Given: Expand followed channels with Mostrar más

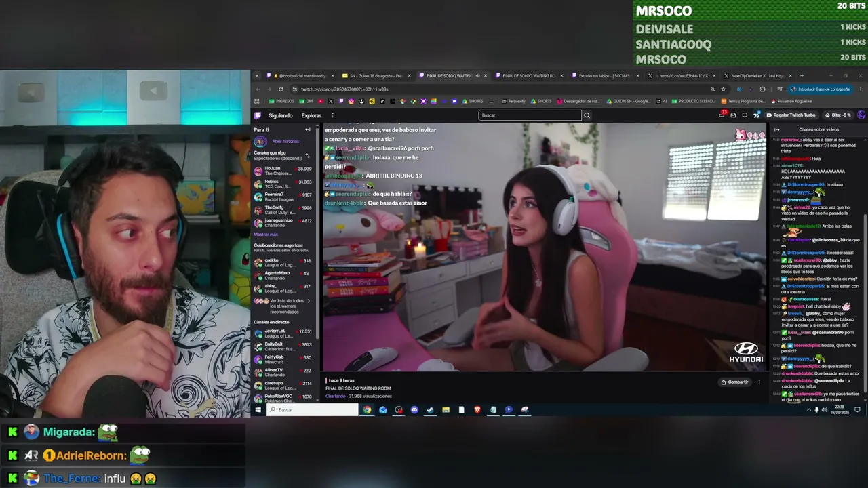Looking at the screenshot, I should 266,235.
